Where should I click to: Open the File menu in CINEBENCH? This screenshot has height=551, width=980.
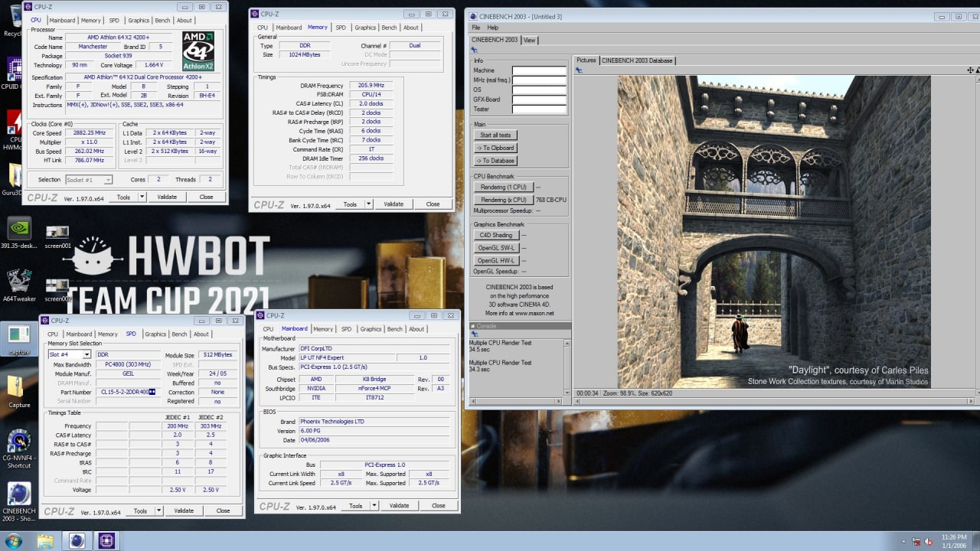tap(476, 28)
